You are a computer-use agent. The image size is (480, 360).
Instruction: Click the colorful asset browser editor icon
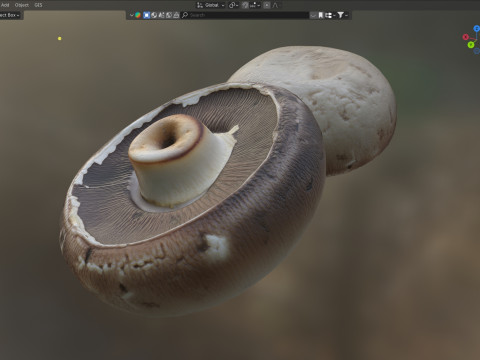coord(138,15)
